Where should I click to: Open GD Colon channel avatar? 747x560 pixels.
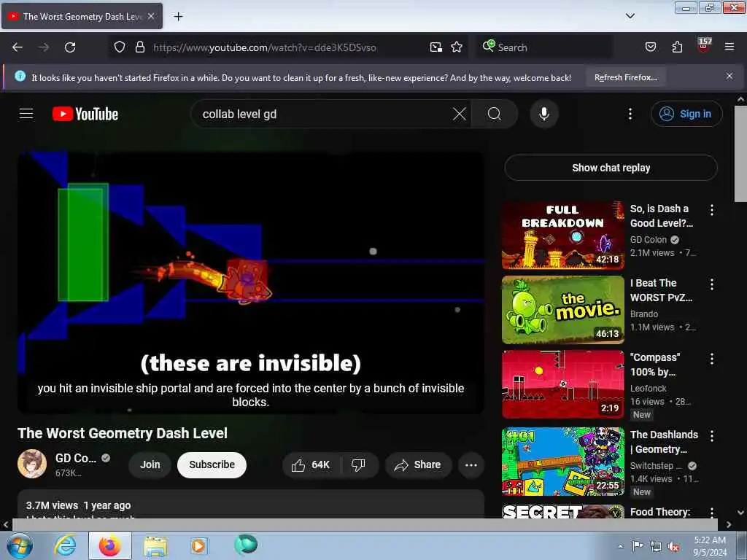(32, 464)
